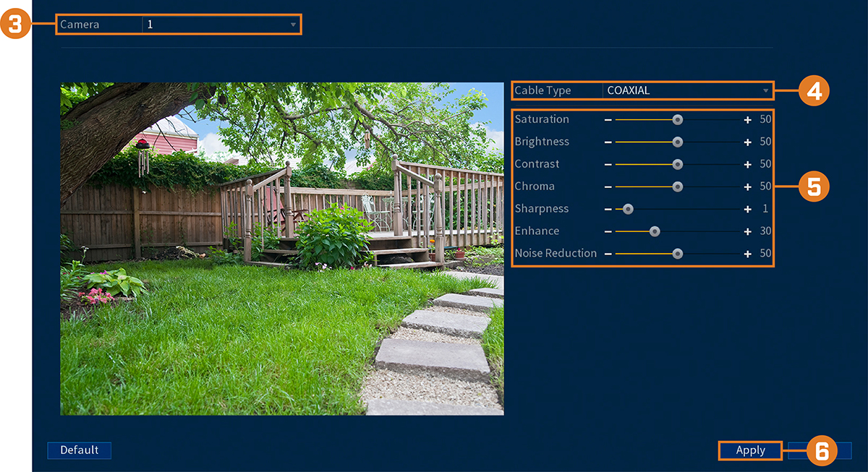
Task: Click the Chroma slider handle
Action: point(678,186)
